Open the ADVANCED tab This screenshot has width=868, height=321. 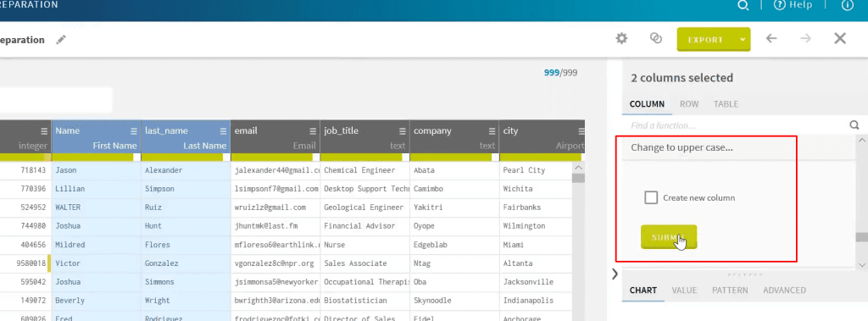point(784,290)
